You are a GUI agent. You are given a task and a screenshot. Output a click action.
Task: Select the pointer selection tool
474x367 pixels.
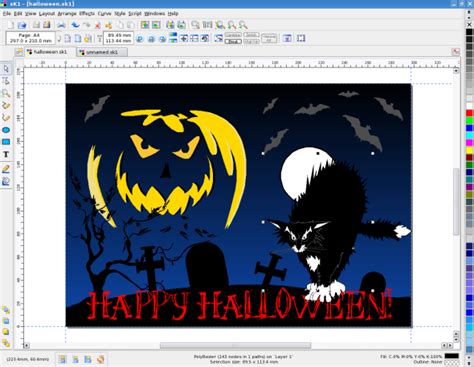point(6,69)
